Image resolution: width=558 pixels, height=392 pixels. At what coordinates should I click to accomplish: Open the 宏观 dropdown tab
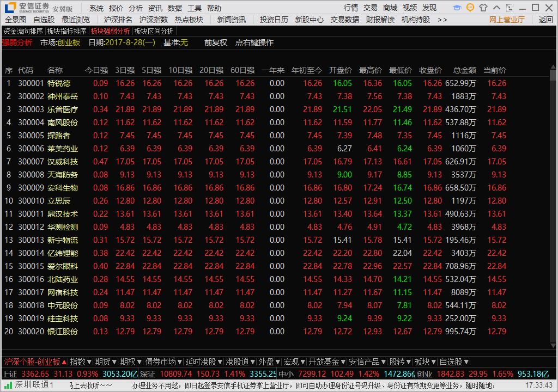click(294, 362)
